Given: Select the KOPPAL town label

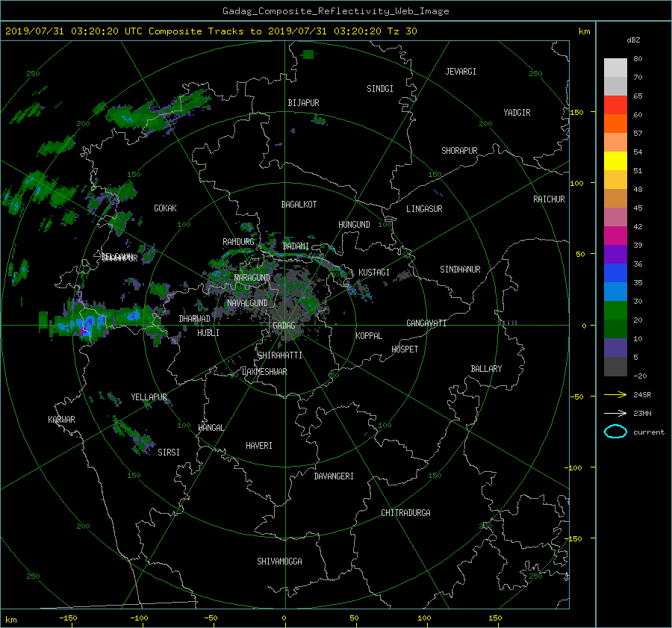Looking at the screenshot, I should 369,336.
